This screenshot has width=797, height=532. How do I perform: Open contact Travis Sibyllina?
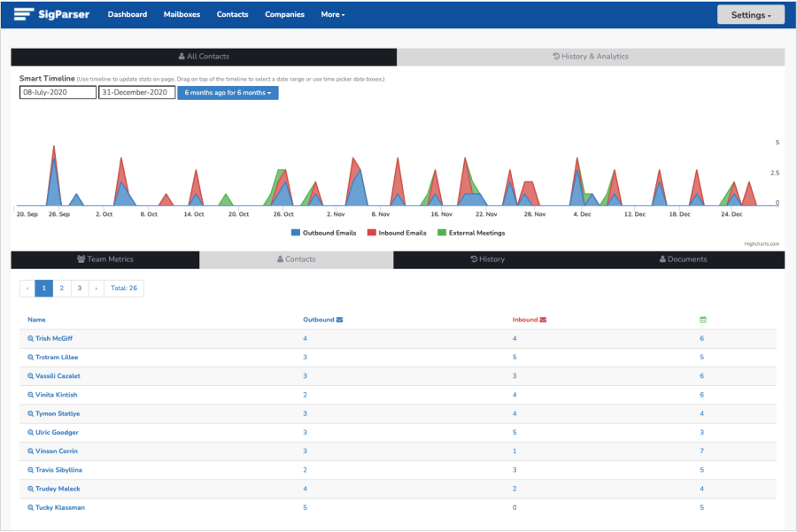tap(58, 470)
